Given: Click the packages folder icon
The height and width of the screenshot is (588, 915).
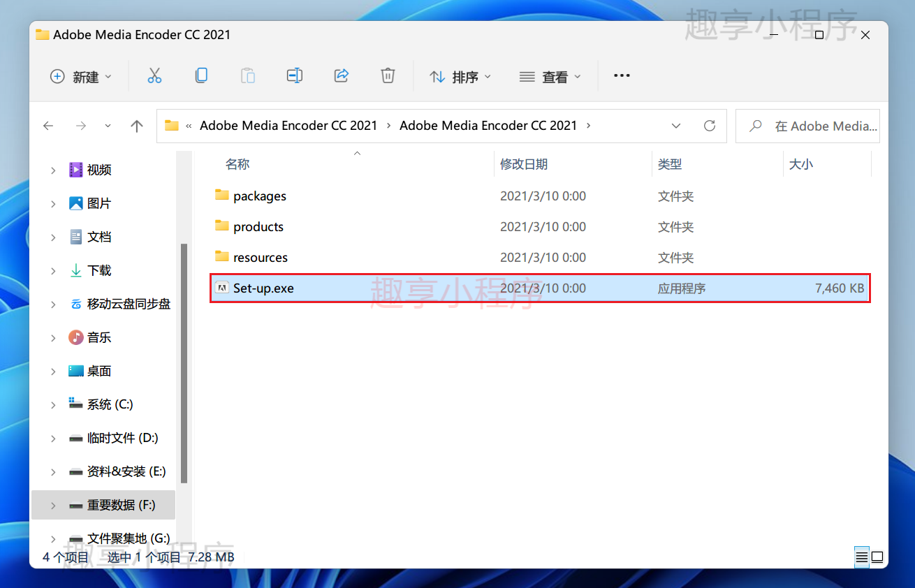Looking at the screenshot, I should click(x=222, y=195).
